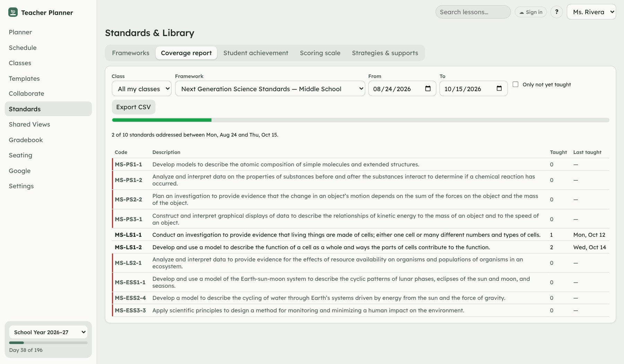Open the To date calendar picker icon
This screenshot has width=624, height=364.
coord(499,89)
